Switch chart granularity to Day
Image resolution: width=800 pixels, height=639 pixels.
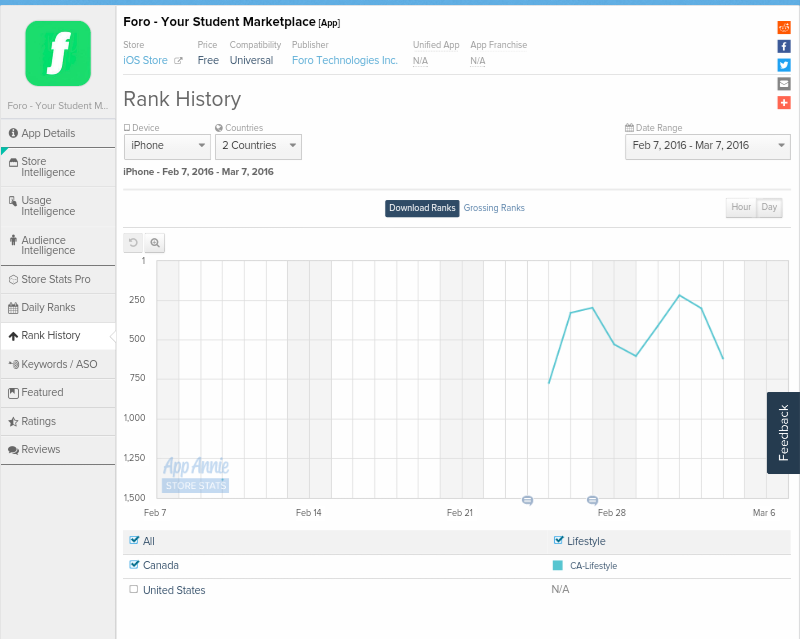point(769,207)
